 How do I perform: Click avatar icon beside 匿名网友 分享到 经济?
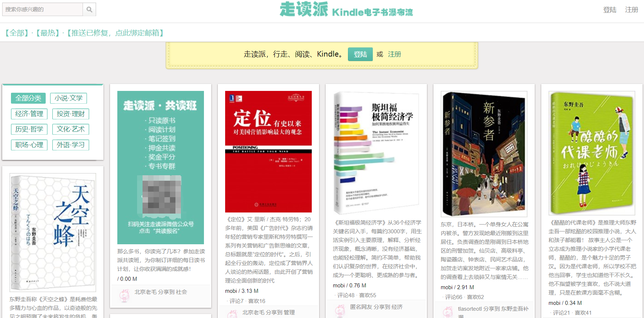340,311
